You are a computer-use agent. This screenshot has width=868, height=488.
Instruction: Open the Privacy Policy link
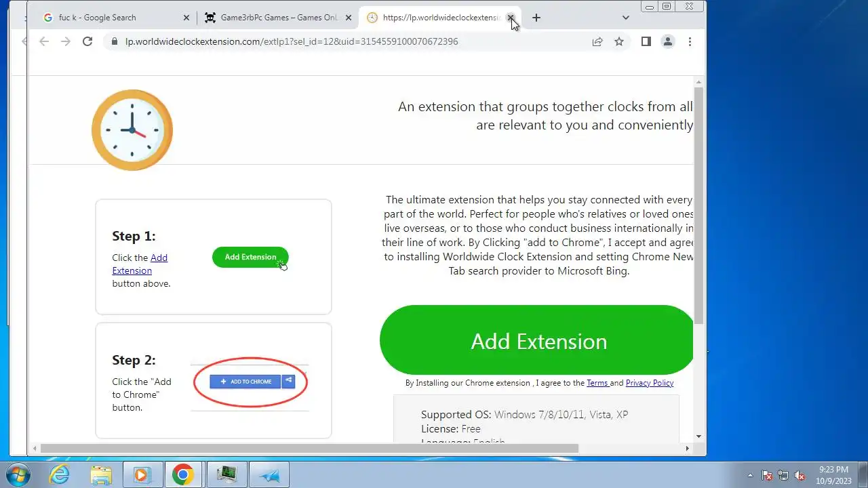pyautogui.click(x=650, y=383)
